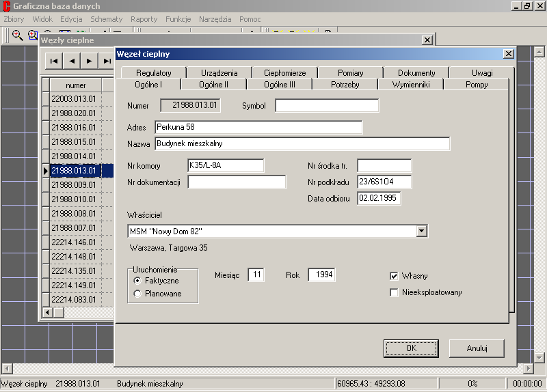Screen dimensions: 547x392
Task: Click the Adres input field
Action: tap(258, 127)
